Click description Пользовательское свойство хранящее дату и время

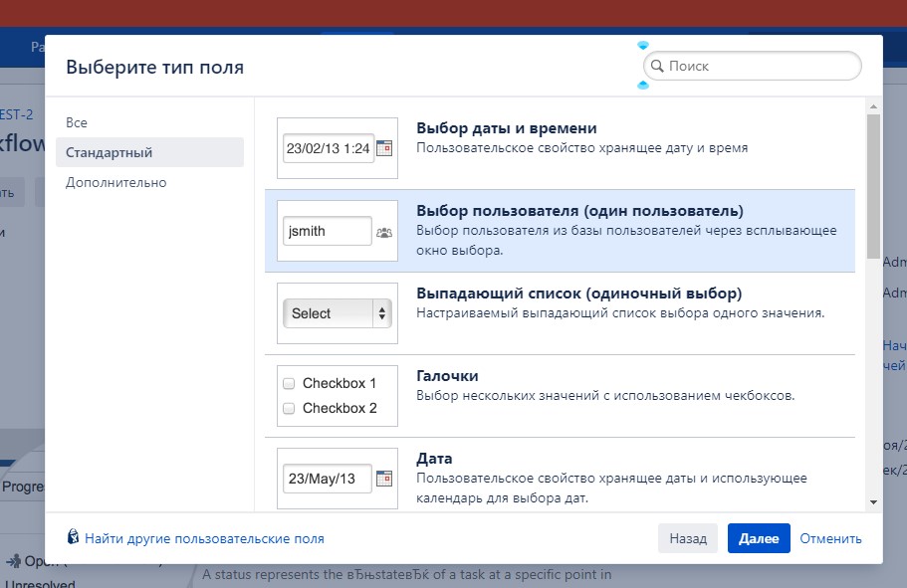(581, 148)
